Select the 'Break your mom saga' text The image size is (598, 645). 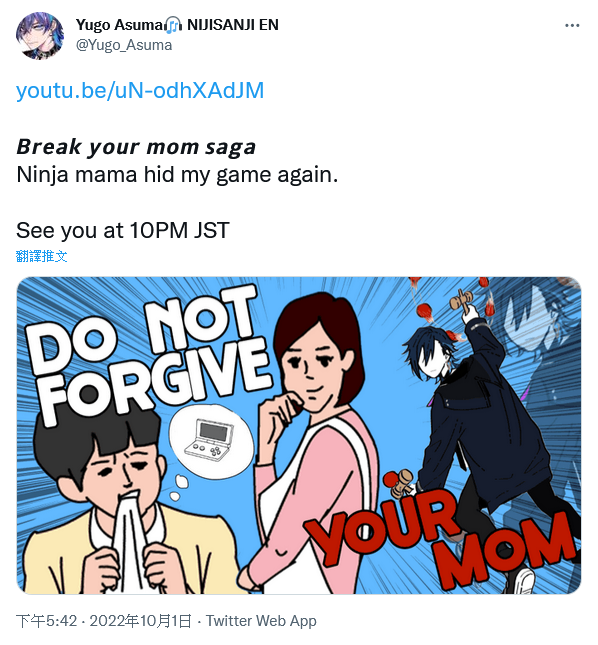point(136,147)
